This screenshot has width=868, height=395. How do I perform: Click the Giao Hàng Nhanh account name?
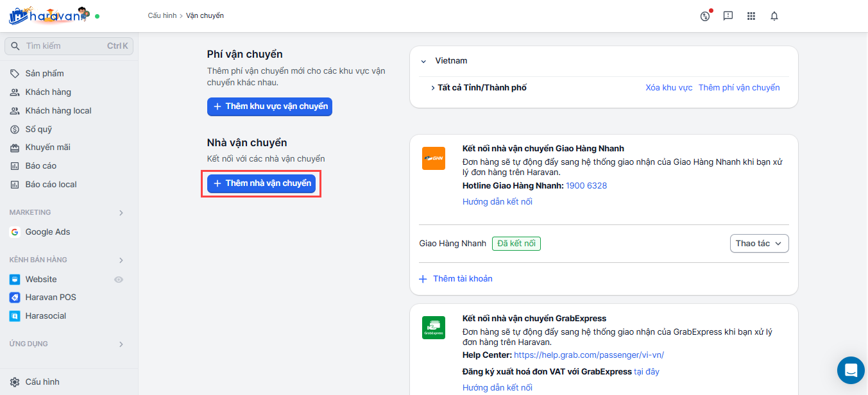click(x=452, y=244)
